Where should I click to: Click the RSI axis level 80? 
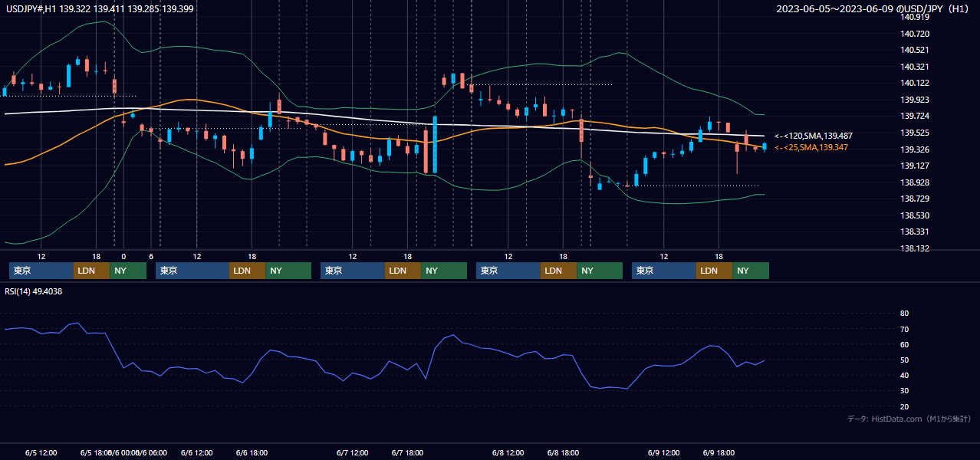point(904,314)
